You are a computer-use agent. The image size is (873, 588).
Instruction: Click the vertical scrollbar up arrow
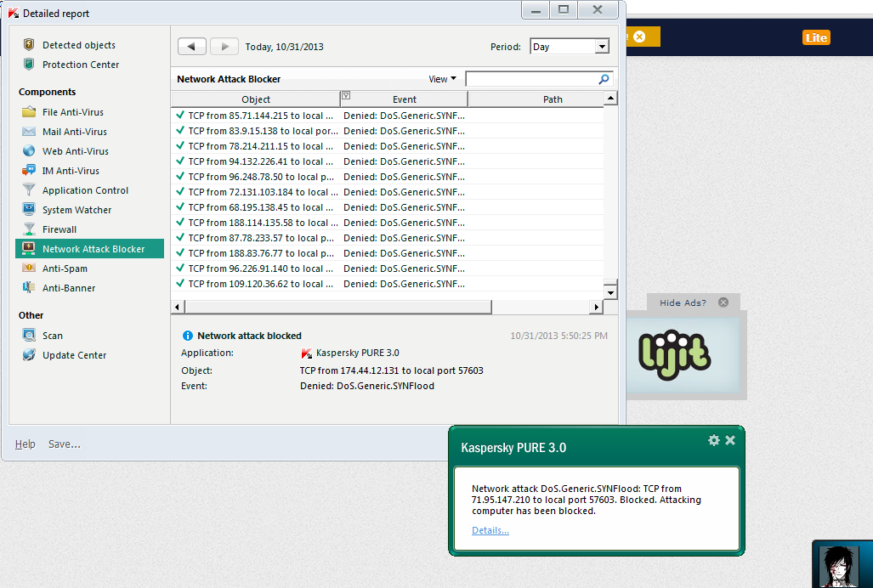[x=611, y=99]
